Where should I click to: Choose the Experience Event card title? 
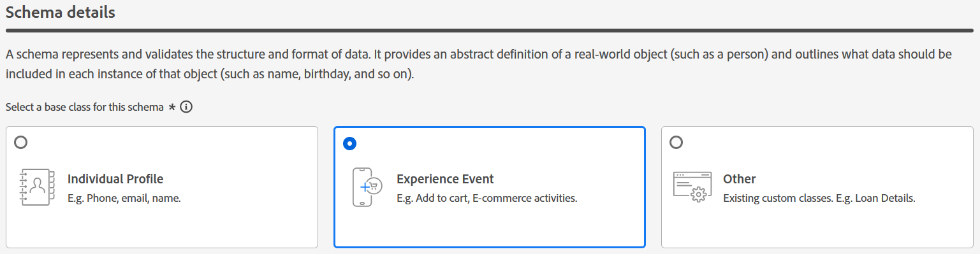(445, 179)
